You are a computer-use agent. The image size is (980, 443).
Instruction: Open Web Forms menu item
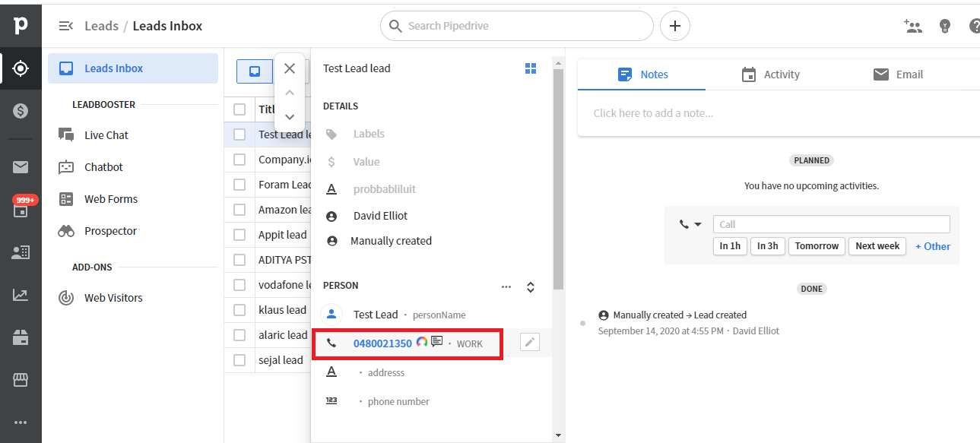pyautogui.click(x=111, y=199)
